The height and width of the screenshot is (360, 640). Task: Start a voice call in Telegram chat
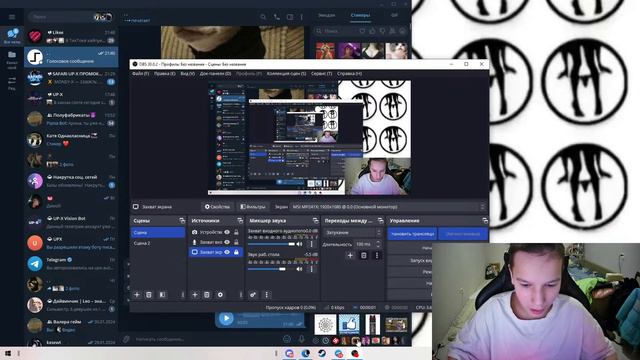click(x=277, y=17)
